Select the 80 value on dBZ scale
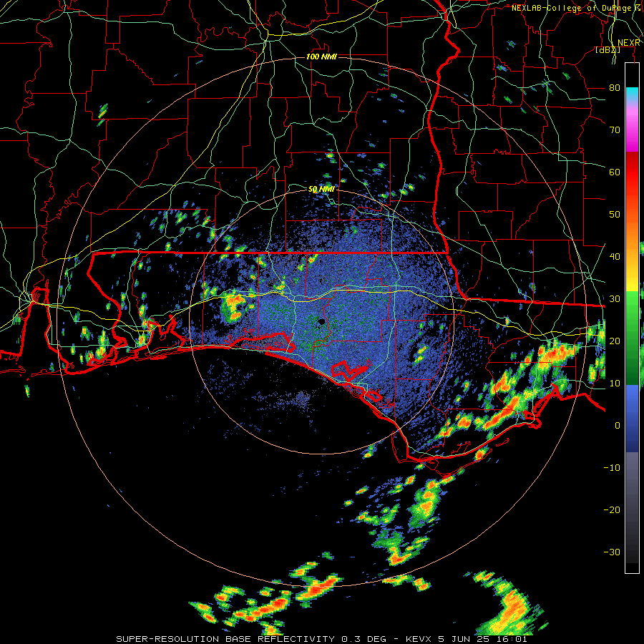 tap(615, 87)
